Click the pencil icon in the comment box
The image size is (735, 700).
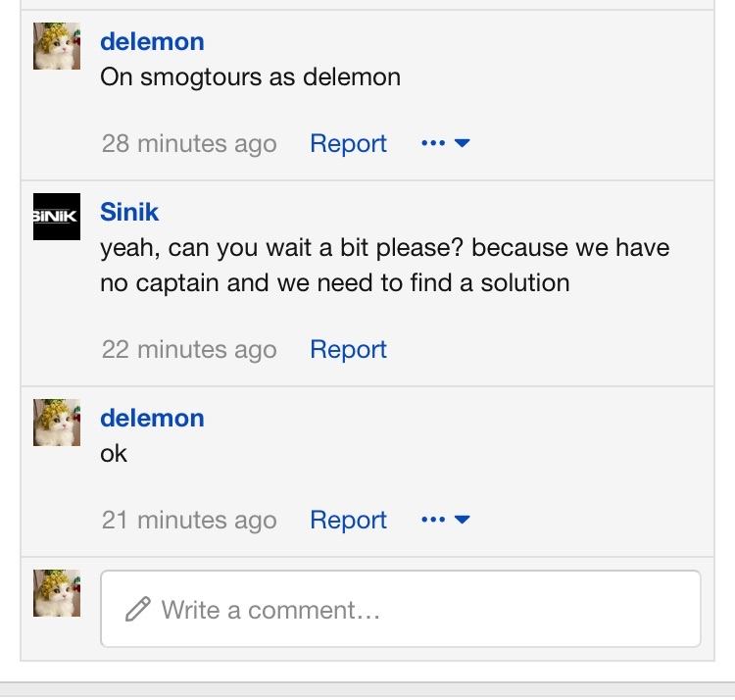tap(138, 610)
